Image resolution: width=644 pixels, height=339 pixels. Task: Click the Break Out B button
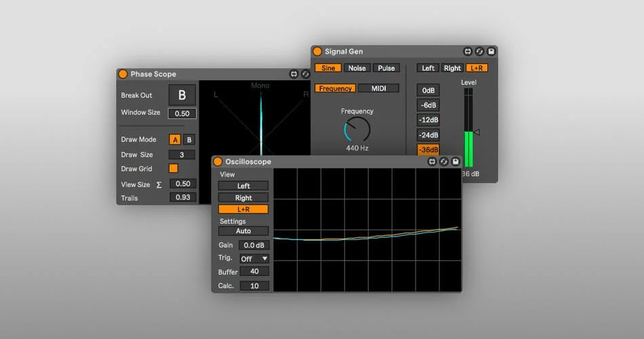click(182, 95)
